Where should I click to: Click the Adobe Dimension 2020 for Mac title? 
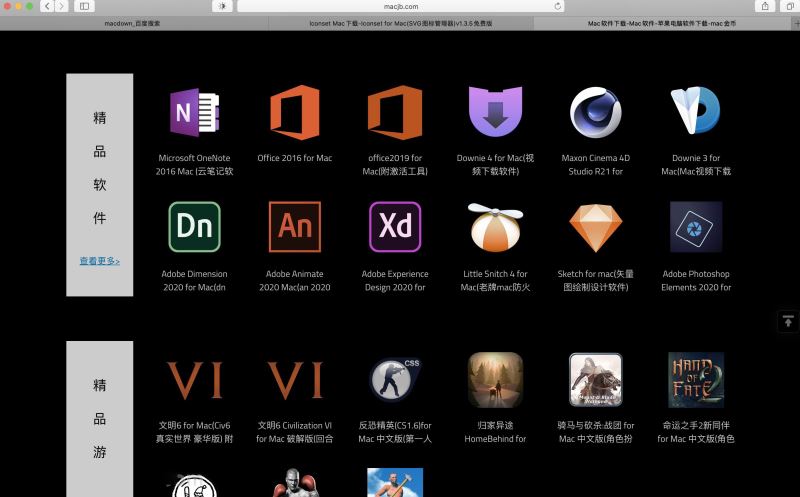point(194,281)
